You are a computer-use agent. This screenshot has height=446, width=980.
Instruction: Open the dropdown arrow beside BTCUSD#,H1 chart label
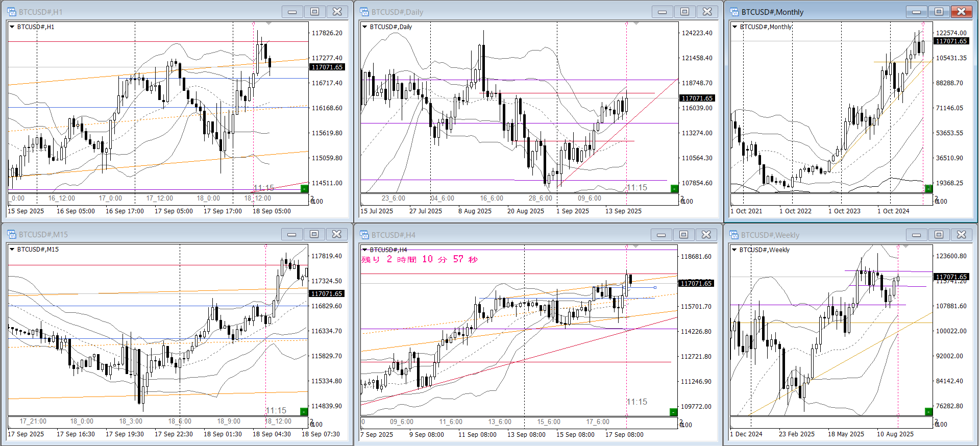[12, 27]
